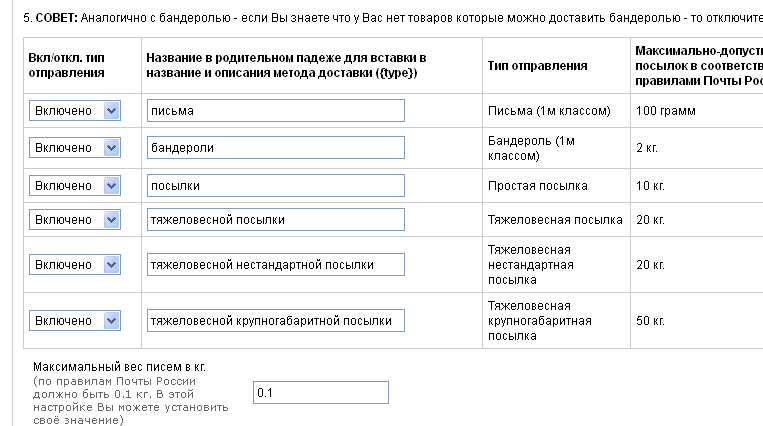Click the '100 грамм' weight limit cell
Image resolution: width=763 pixels, height=426 pixels.
click(x=665, y=111)
